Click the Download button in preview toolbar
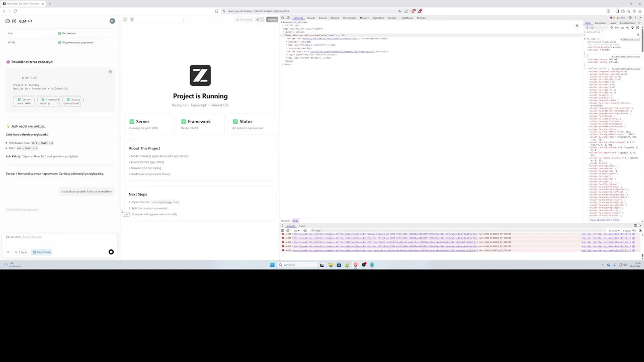Viewport: 644px width, 362px height. [x=244, y=20]
